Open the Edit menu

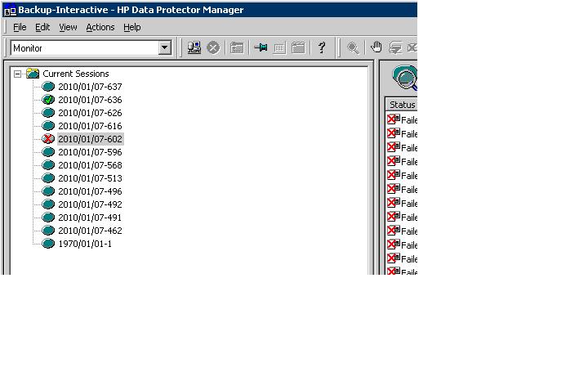(42, 27)
